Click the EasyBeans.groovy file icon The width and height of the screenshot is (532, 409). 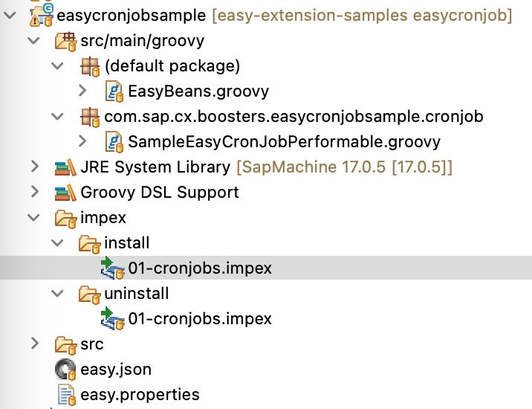coord(114,91)
